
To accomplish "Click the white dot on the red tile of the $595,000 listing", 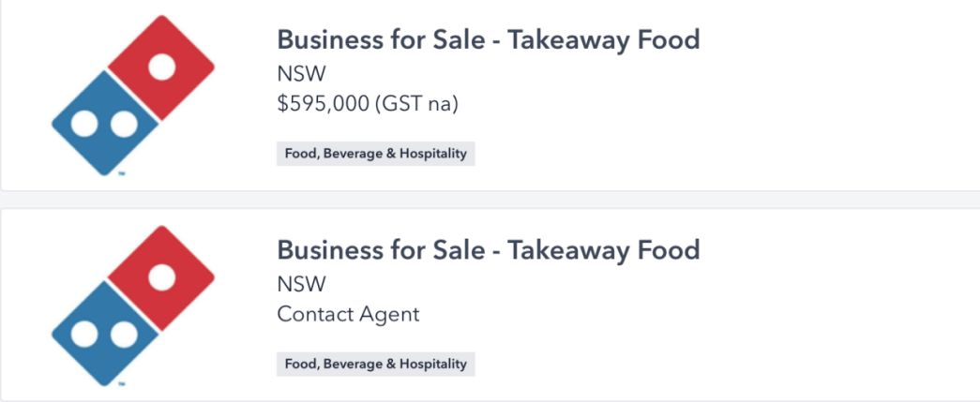I will 162,67.
